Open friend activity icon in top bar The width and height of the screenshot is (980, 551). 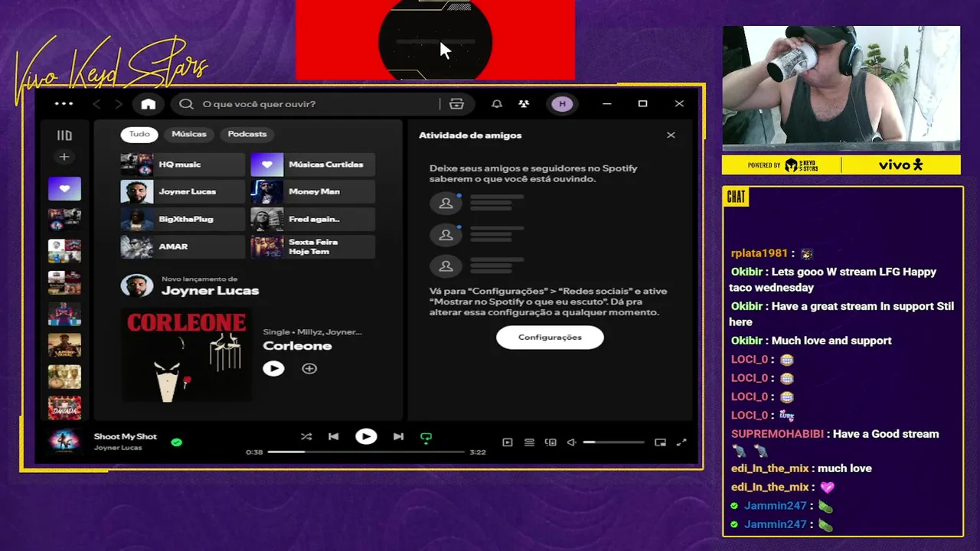(x=524, y=104)
